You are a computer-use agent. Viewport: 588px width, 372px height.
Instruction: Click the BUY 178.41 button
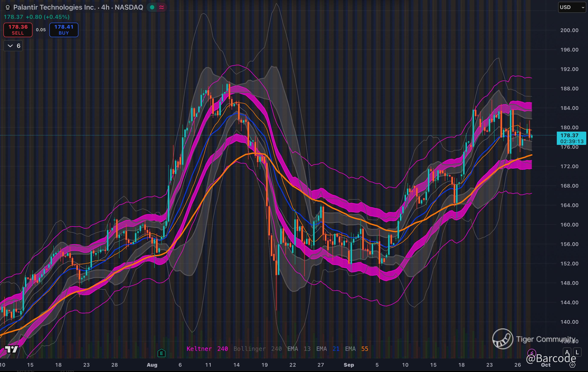tap(64, 30)
